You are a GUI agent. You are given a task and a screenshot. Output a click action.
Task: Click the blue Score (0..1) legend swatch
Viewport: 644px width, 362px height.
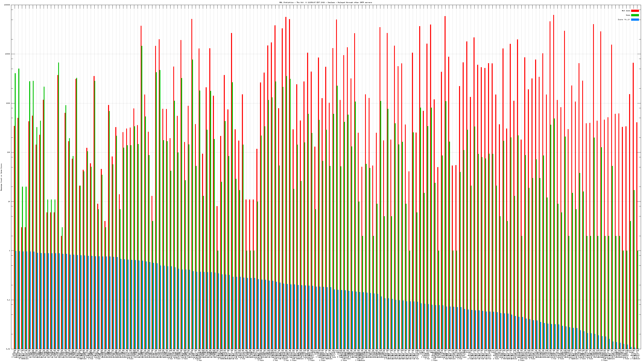point(635,20)
